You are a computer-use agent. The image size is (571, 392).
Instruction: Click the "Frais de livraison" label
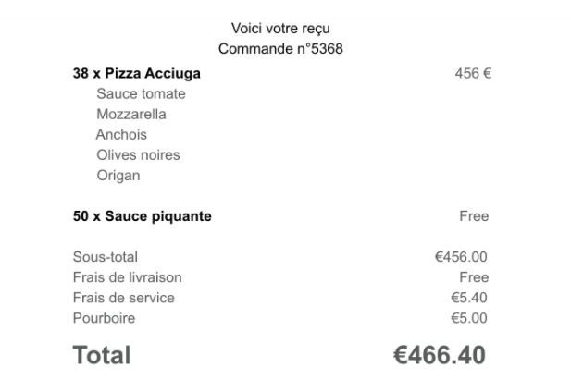(127, 277)
